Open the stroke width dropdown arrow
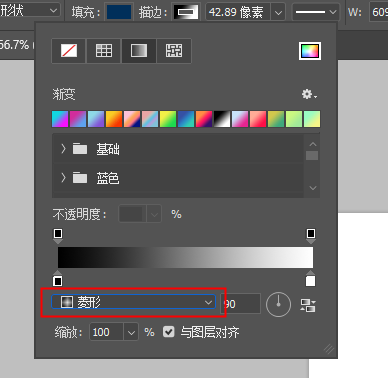The height and width of the screenshot is (378, 388). [x=278, y=13]
